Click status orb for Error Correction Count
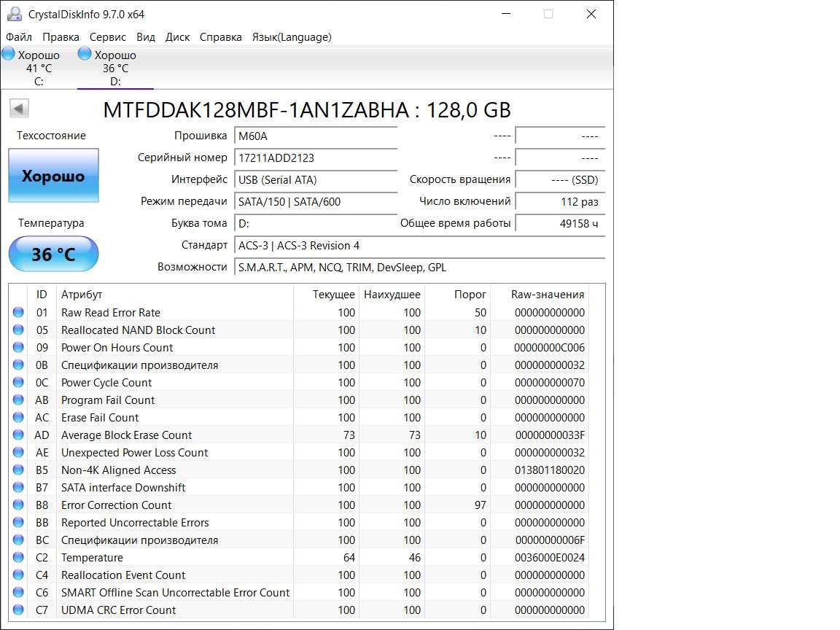Viewport: 840px width, 630px height. coord(18,505)
